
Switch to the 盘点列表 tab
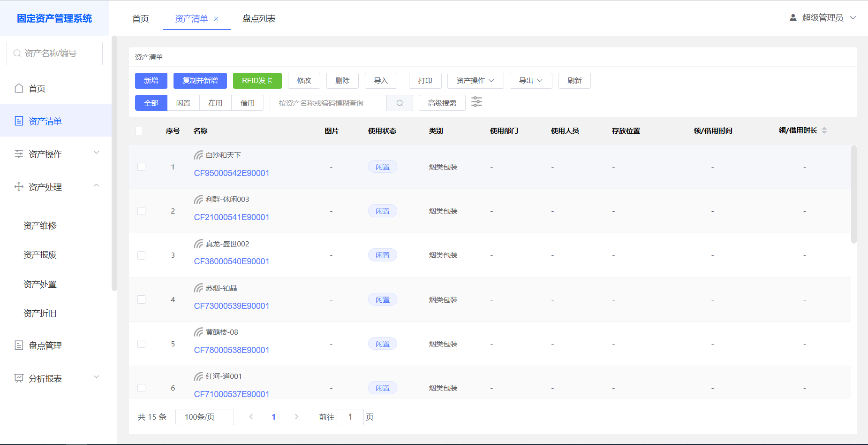coord(259,19)
